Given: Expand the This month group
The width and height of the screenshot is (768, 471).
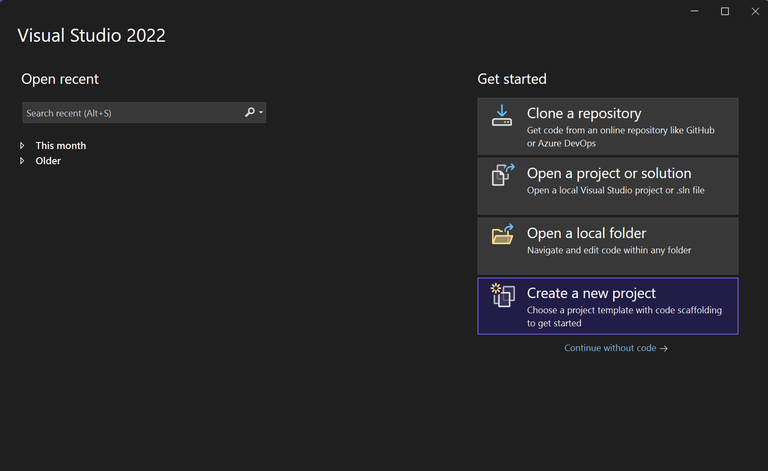Looking at the screenshot, I should (x=22, y=145).
